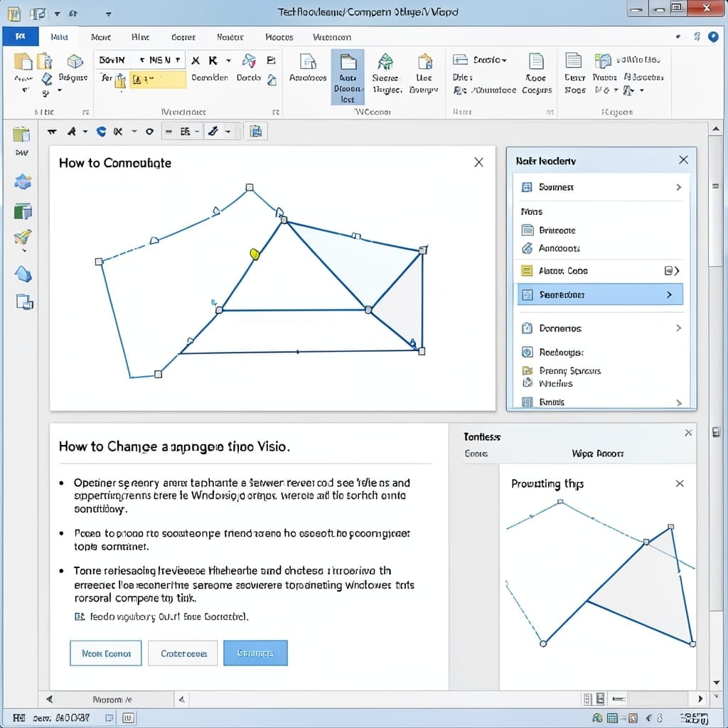
Task: Close the Tontiess pane
Action: (688, 433)
